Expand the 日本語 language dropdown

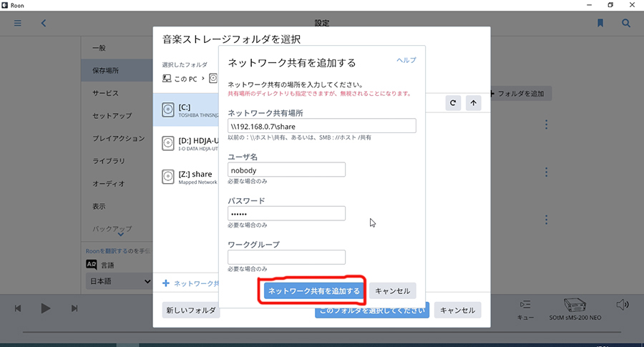(119, 282)
